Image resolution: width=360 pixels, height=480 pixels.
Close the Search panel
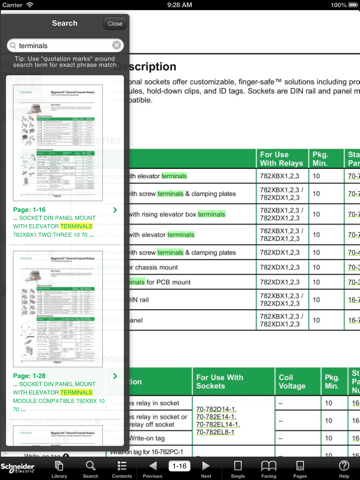click(x=115, y=24)
